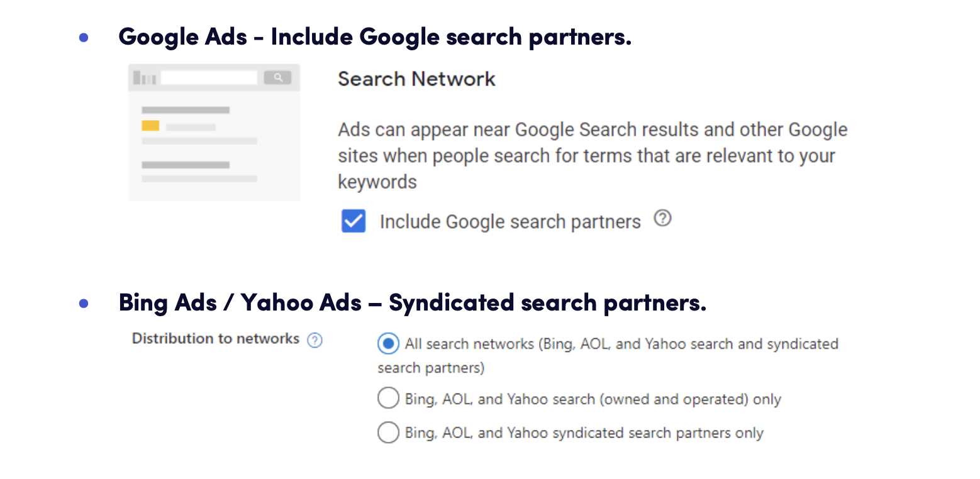Select syndicated search partners only radio button
The height and width of the screenshot is (479, 980).
pyautogui.click(x=388, y=432)
